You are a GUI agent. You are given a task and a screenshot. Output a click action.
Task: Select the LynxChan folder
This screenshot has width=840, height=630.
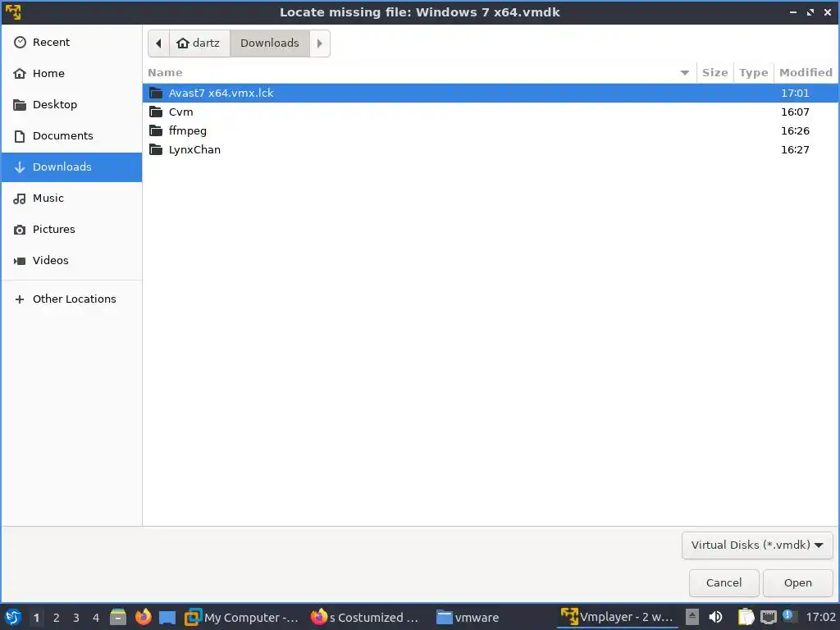click(491, 149)
